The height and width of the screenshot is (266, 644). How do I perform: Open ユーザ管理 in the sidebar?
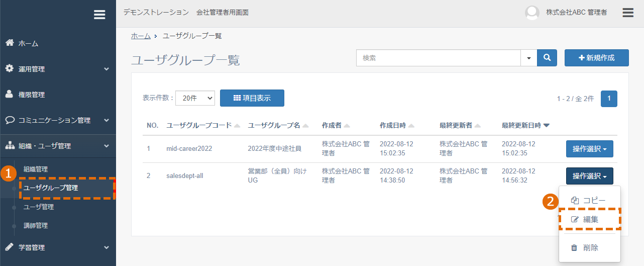(x=39, y=207)
